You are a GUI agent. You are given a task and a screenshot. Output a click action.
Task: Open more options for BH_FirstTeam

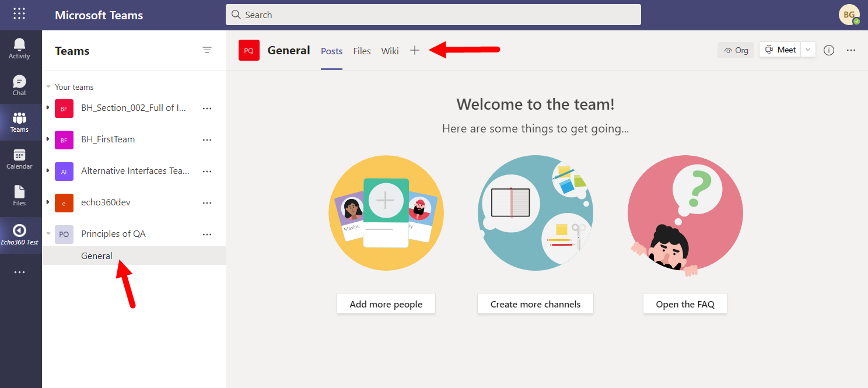click(x=207, y=139)
